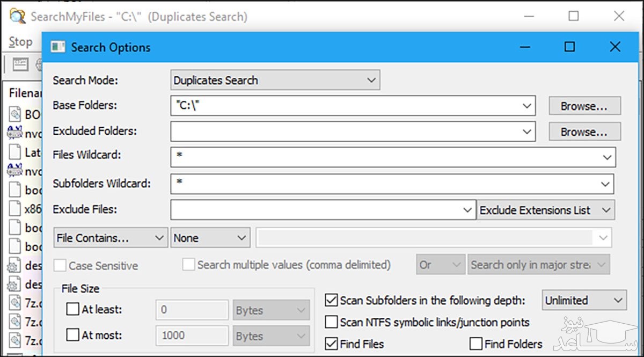Maximize the Search Options dialog
This screenshot has width=644, height=357.
pyautogui.click(x=569, y=47)
